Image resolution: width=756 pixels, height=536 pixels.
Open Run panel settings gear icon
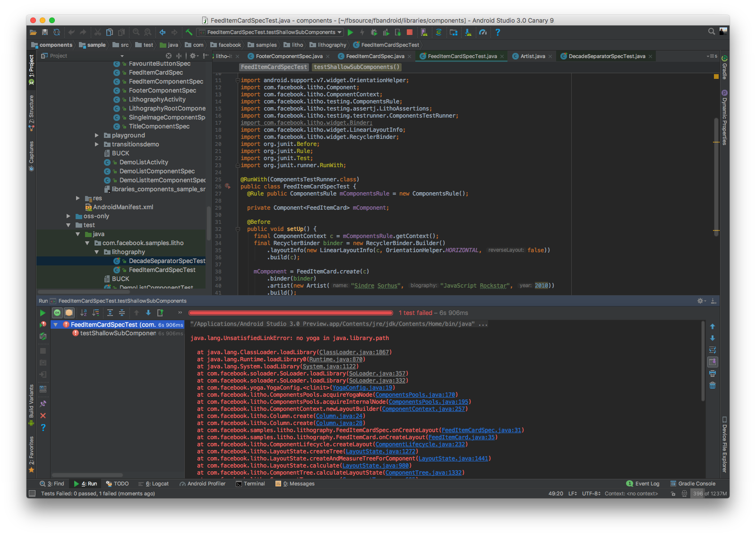(701, 301)
